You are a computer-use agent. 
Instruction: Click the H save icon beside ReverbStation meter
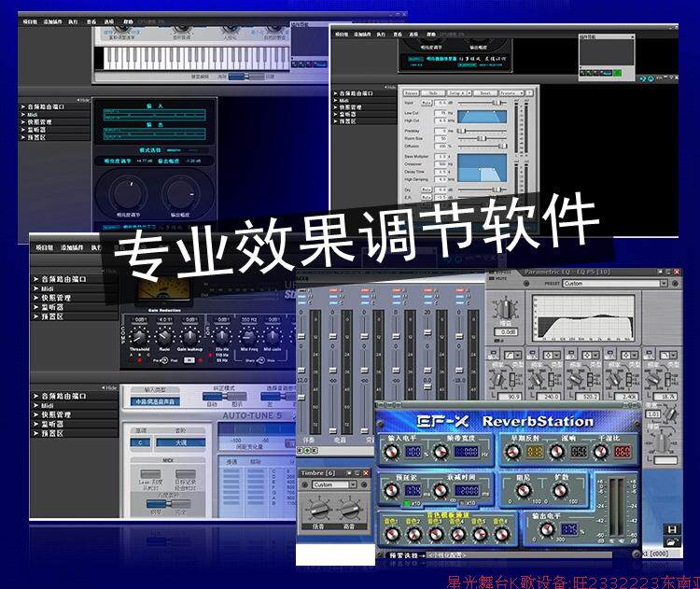click(672, 529)
